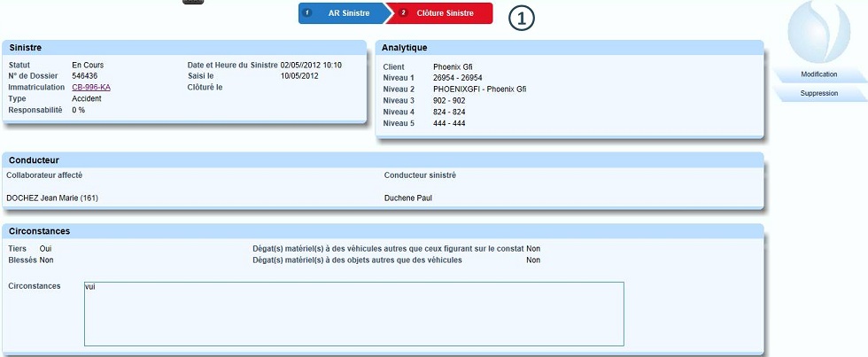The width and height of the screenshot is (868, 357).
Task: Select the dossier number 546436
Action: pos(85,76)
